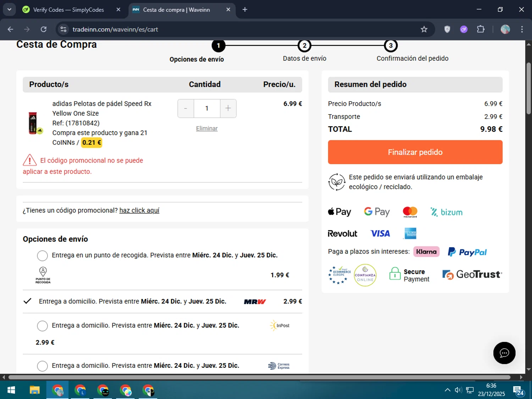Decrease product quantity with minus button
This screenshot has width=532, height=399.
(185, 109)
